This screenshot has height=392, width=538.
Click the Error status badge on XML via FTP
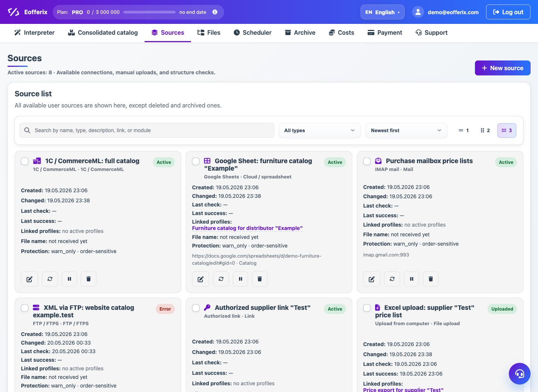point(165,309)
